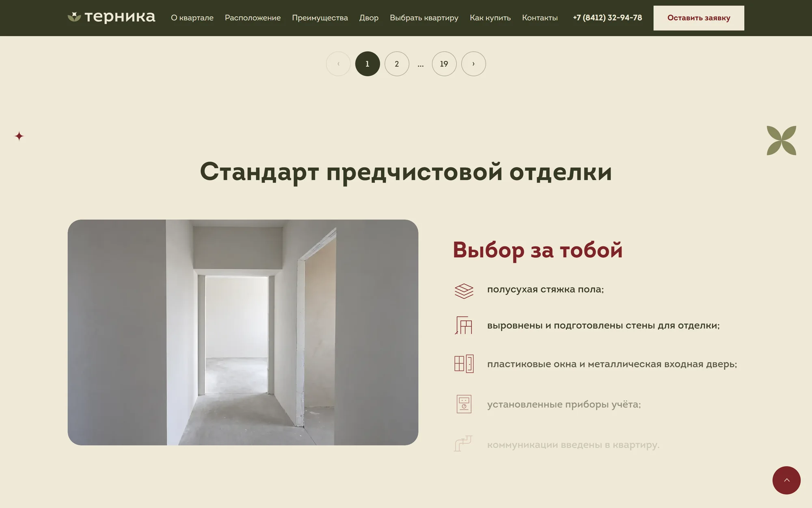Click the Оставить заявку button
The image size is (812, 508).
[x=699, y=18]
